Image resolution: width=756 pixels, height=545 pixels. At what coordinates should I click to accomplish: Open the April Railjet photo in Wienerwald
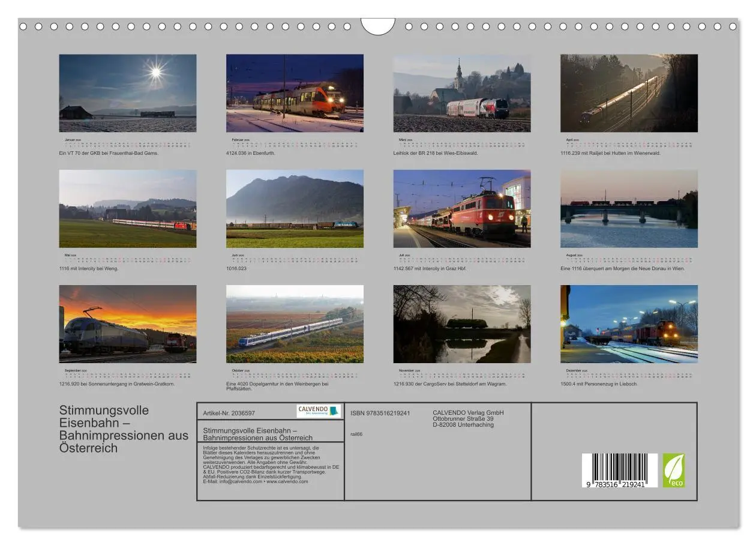[629, 93]
